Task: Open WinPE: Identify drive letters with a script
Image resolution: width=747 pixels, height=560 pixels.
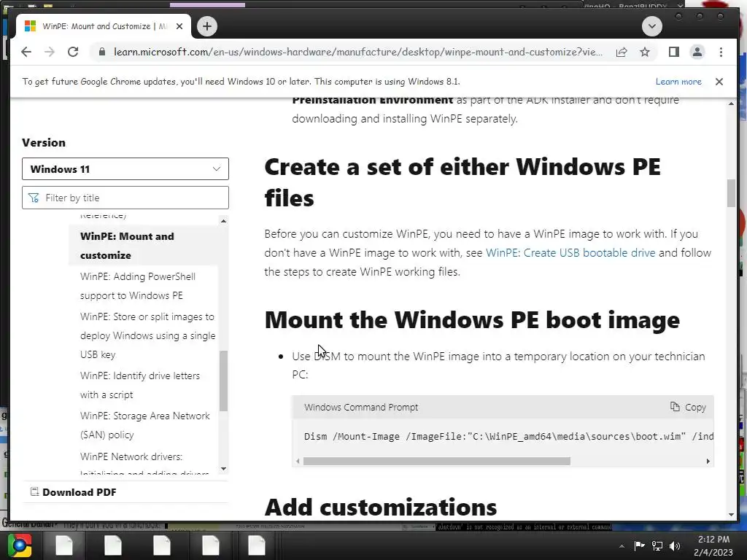Action: (x=140, y=385)
